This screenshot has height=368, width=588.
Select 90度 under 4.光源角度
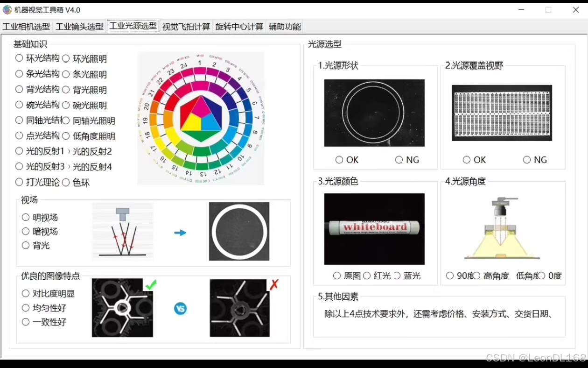(449, 275)
